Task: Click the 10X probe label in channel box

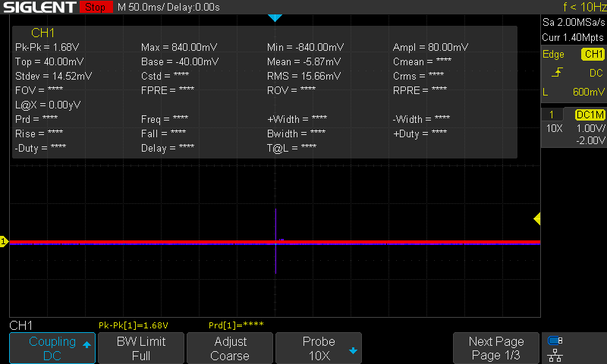Action: tap(555, 128)
